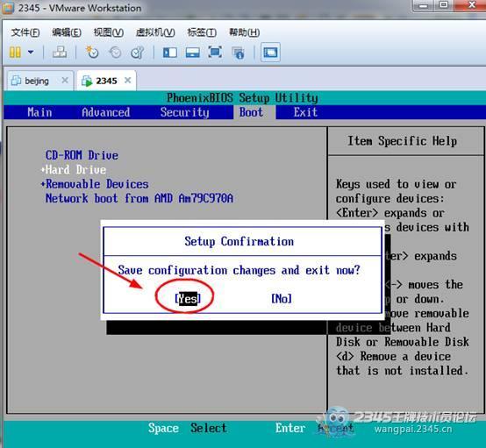
Task: Take a snapshot with the clock-plus icon
Action: (92, 53)
